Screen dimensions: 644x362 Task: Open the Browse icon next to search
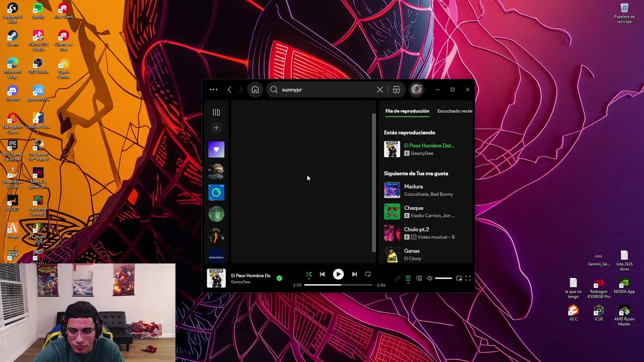pyautogui.click(x=396, y=89)
